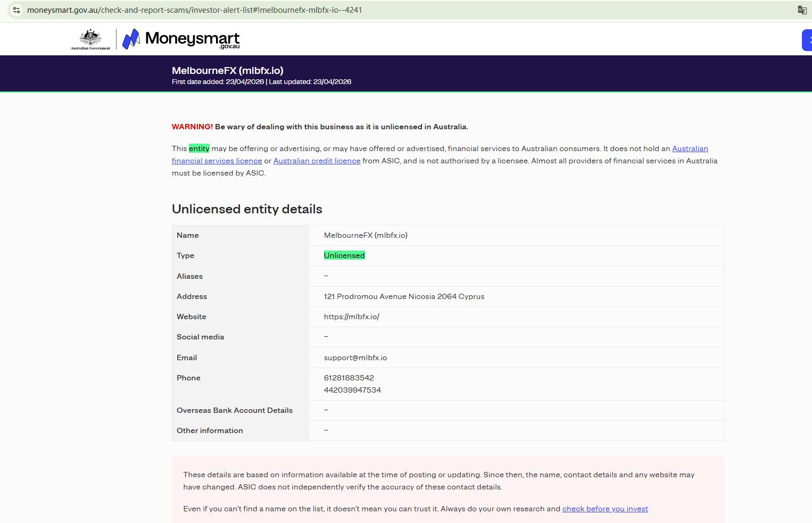Screen dimensions: 812x523
Task: Click the Australian Government crest logo
Action: [x=90, y=39]
